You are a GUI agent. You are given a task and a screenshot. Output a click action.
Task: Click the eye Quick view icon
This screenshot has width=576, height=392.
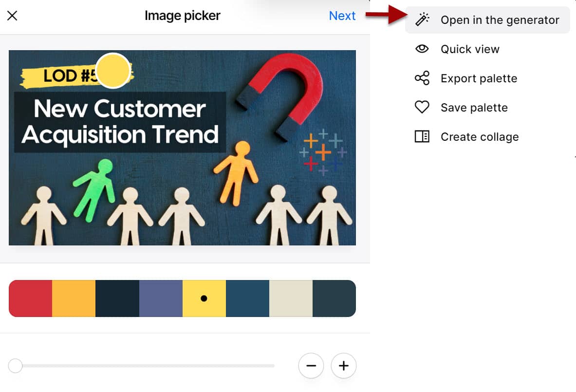click(422, 49)
